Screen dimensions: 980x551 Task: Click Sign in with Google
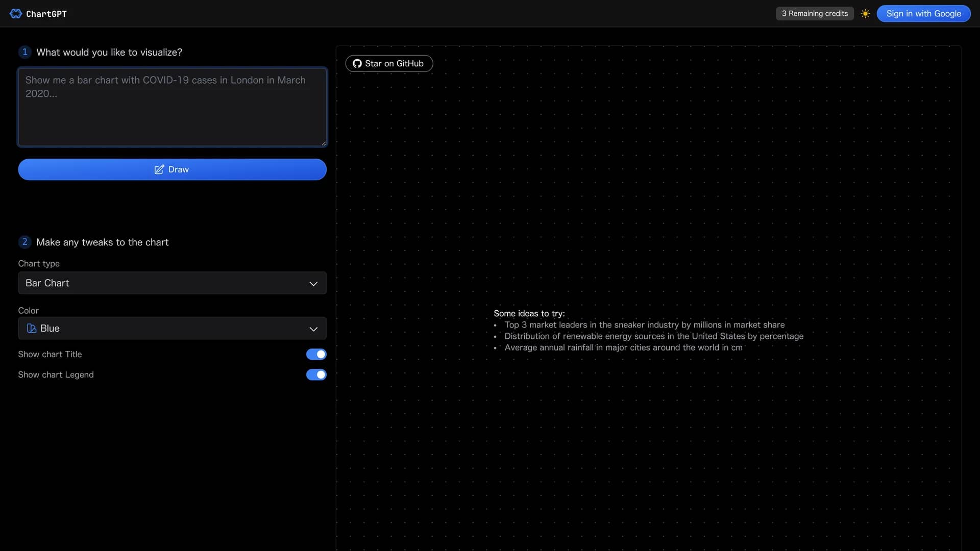click(923, 14)
